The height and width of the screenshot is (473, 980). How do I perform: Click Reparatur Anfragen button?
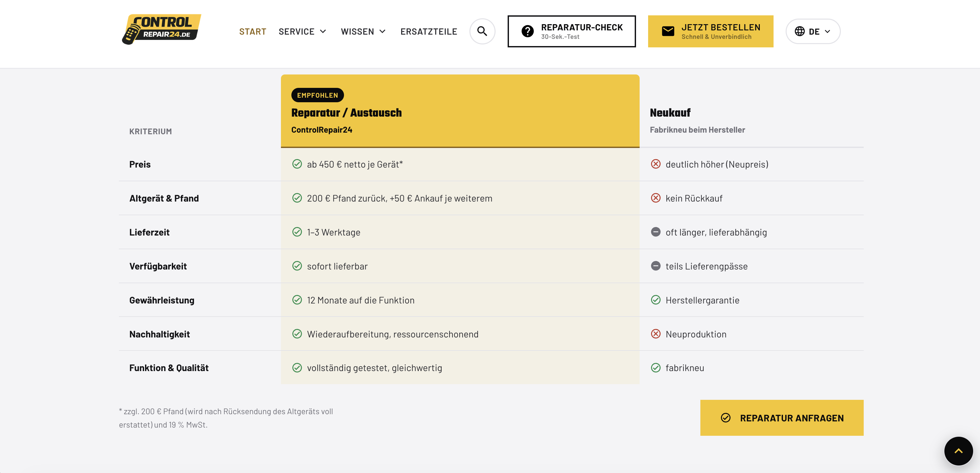782,418
